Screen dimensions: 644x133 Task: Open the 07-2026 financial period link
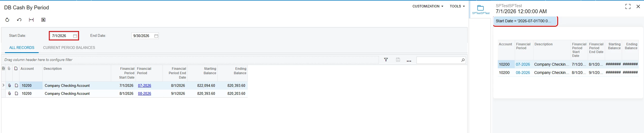click(x=145, y=85)
